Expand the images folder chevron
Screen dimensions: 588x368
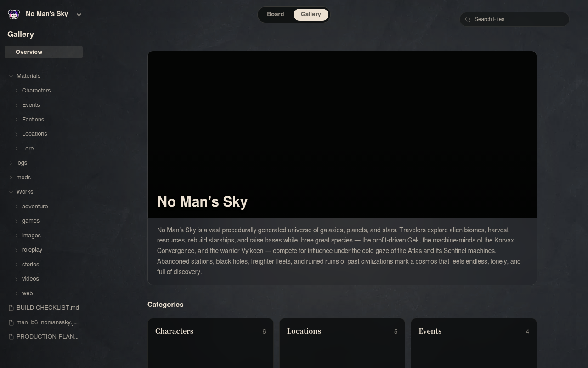(17, 236)
